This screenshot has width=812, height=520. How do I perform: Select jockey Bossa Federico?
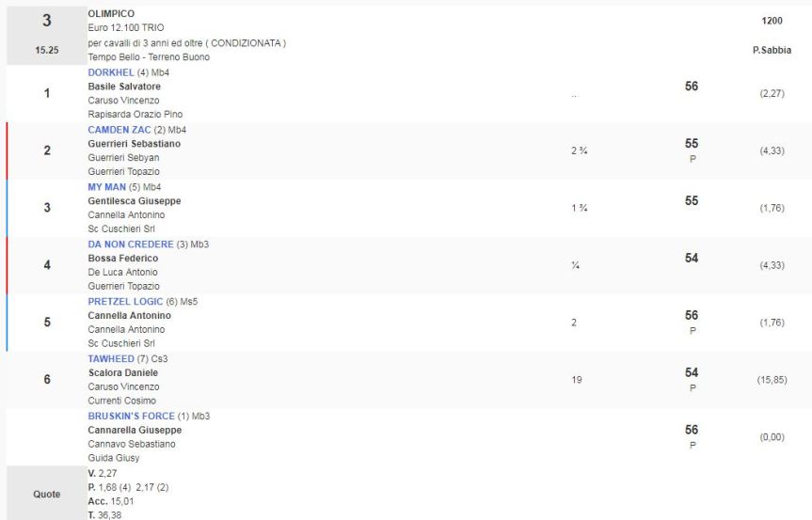[x=122, y=259]
